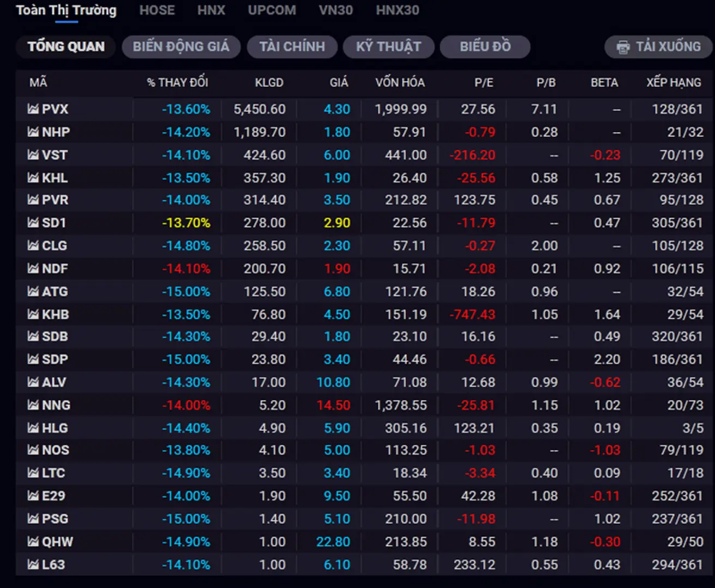Viewport: 715px width, 588px height.
Task: Click the 128/361 ranking cell
Action: (x=677, y=109)
